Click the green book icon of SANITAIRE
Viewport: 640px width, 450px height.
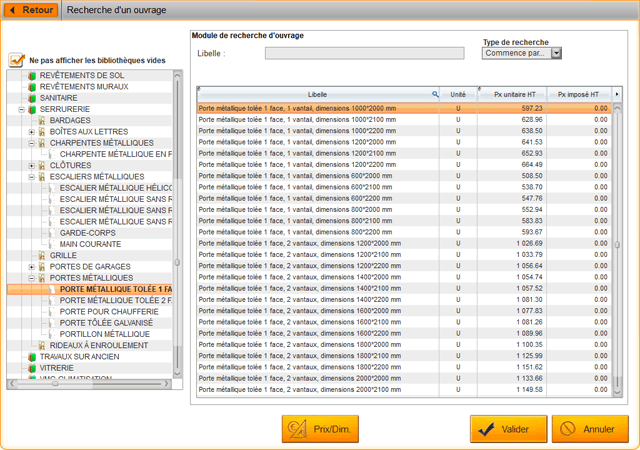point(32,98)
